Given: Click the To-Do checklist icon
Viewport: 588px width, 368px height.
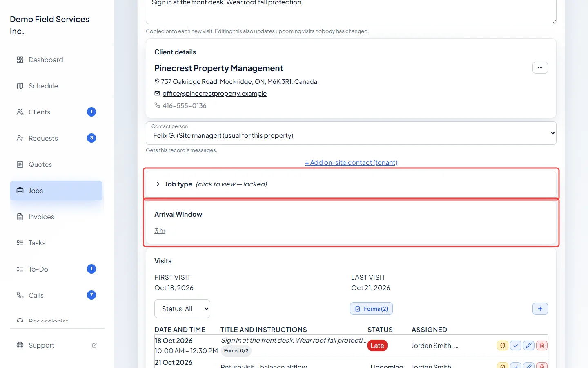Looking at the screenshot, I should [20, 269].
